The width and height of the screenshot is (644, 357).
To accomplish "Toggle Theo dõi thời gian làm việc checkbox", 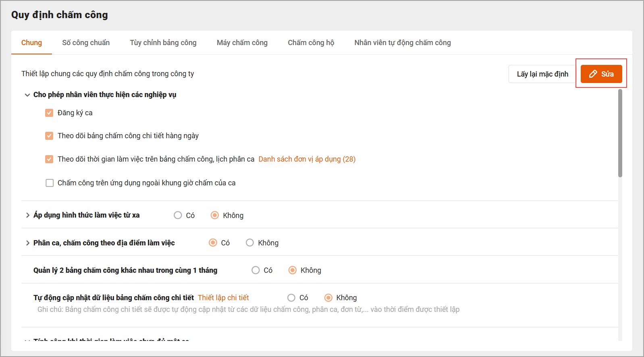I will 49,159.
